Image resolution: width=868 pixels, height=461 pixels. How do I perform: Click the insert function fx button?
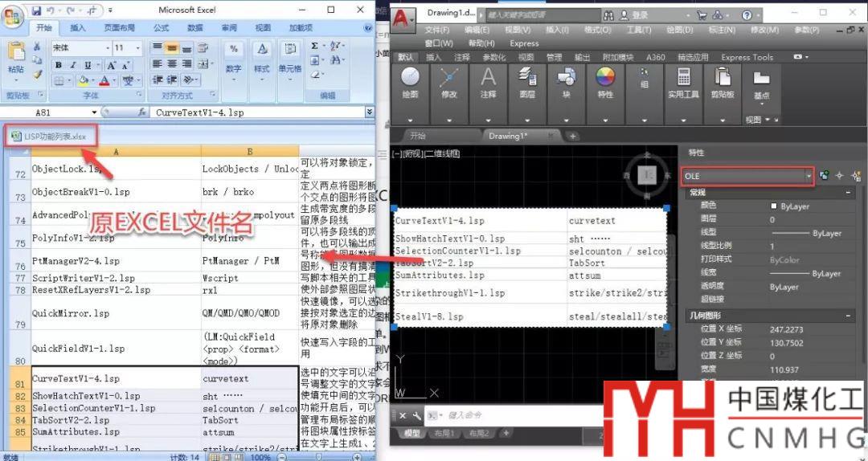[141, 112]
